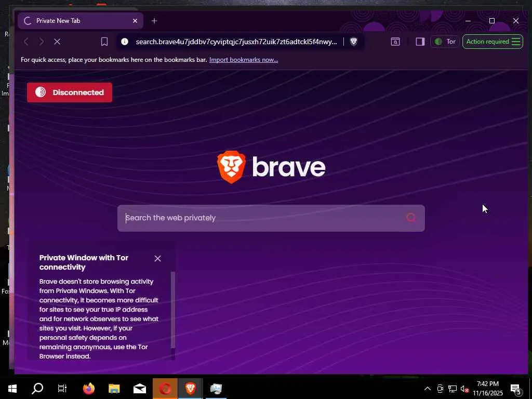Select the Private New Tab tab

click(x=81, y=21)
